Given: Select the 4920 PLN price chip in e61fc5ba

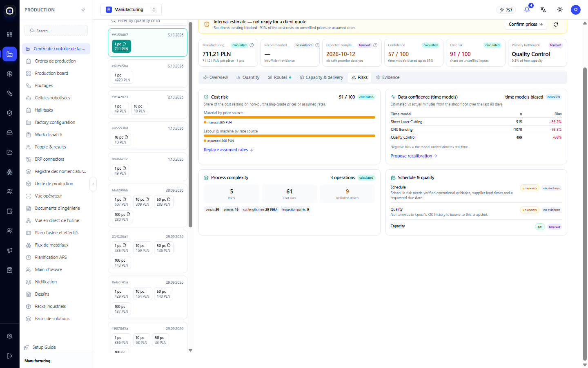Looking at the screenshot, I should tap(122, 78).
